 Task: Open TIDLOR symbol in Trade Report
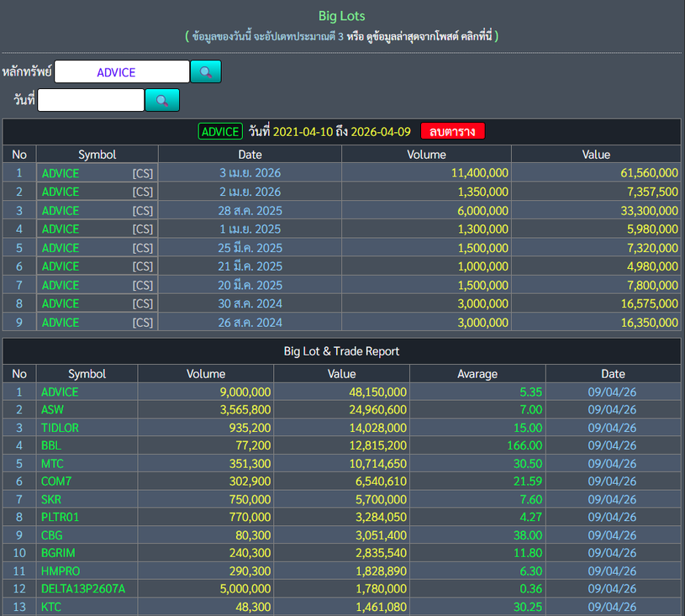tap(60, 428)
